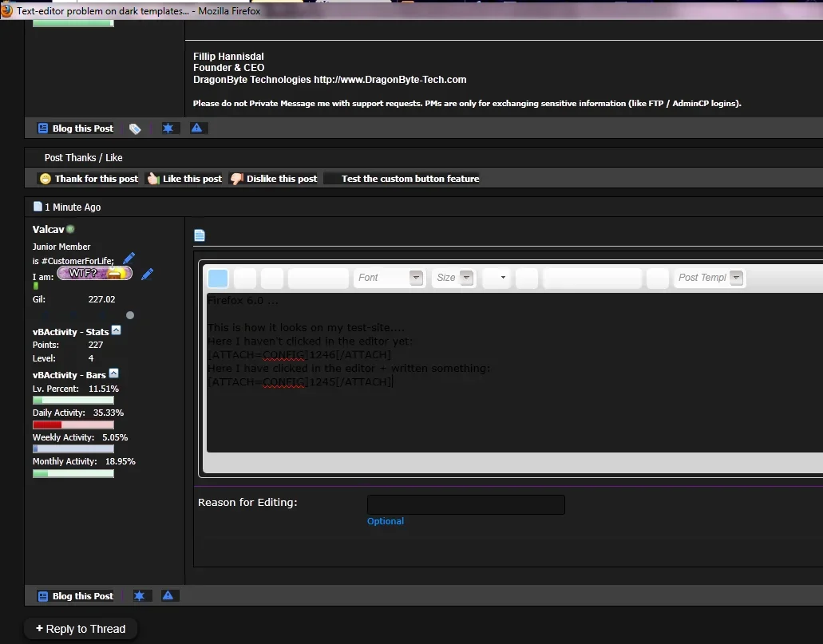Click report triangle icon under Fillip's post
Image resolution: width=823 pixels, height=644 pixels.
pyautogui.click(x=196, y=128)
